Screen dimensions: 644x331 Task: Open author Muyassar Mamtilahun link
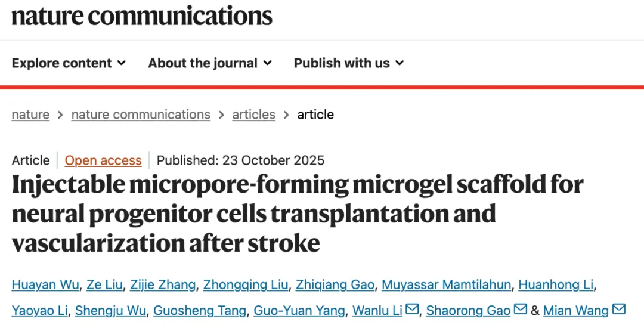tap(446, 285)
